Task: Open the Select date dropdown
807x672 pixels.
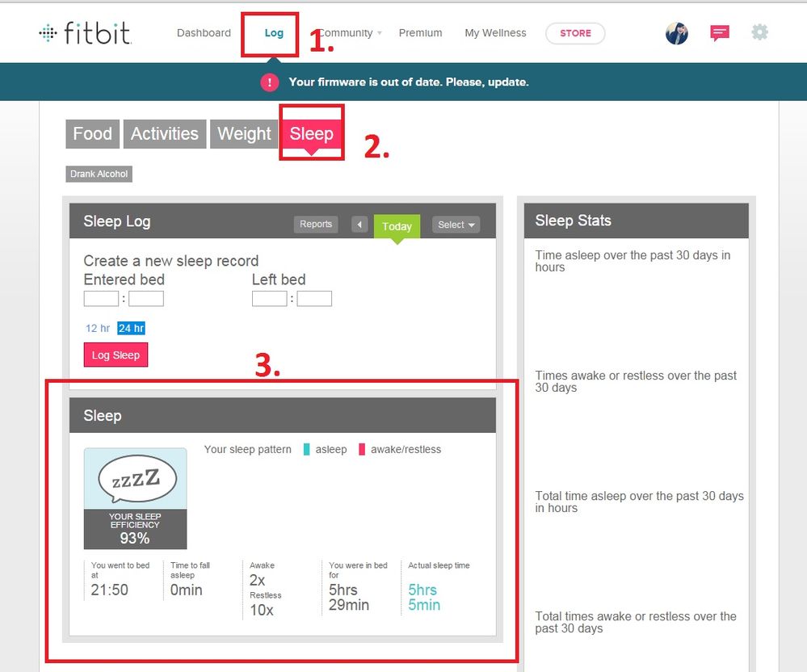Action: (x=456, y=225)
